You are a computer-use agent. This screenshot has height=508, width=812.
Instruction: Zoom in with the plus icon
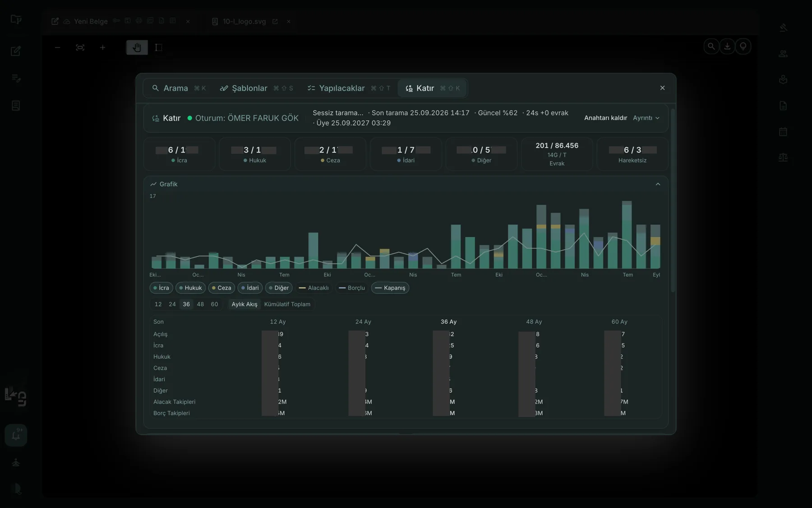click(x=102, y=47)
